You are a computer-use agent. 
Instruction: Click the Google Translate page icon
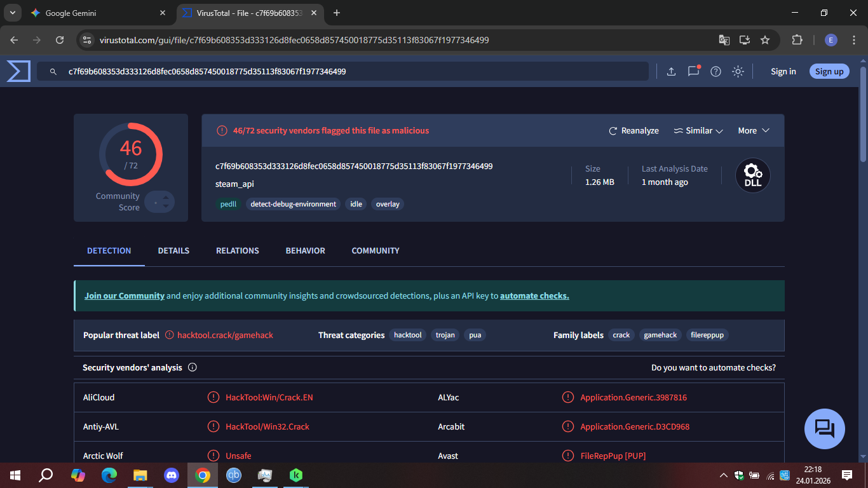point(724,40)
